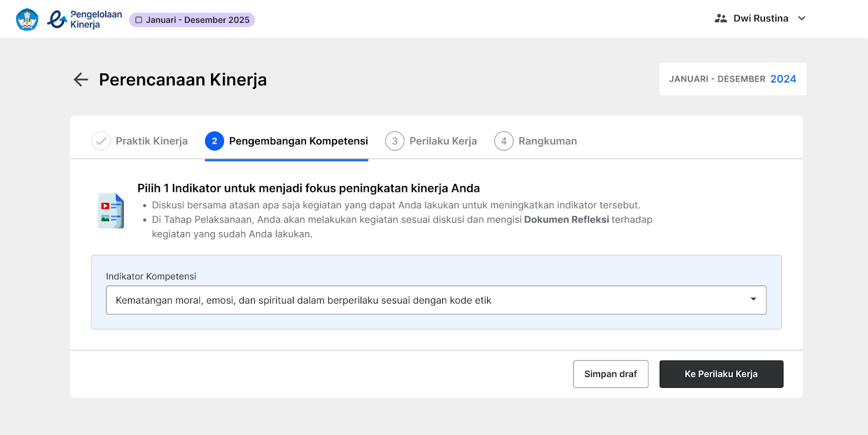
Task: Click the step number 2 circle
Action: (x=214, y=141)
